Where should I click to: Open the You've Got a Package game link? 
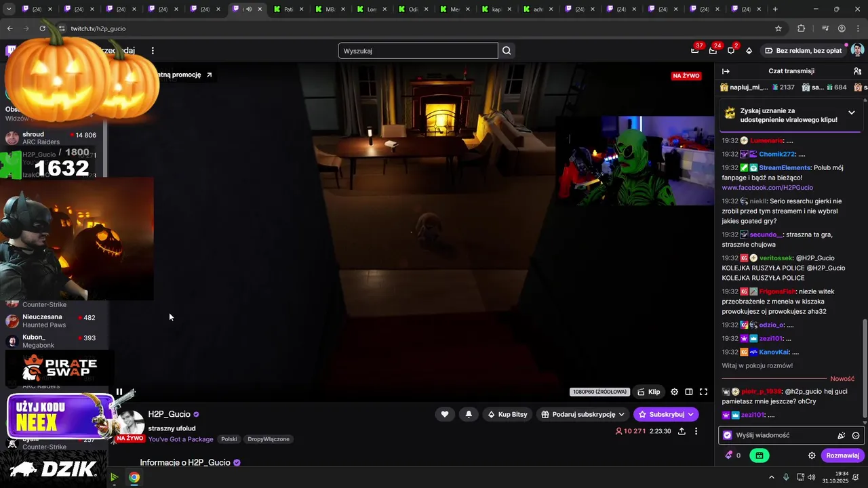[180, 439]
